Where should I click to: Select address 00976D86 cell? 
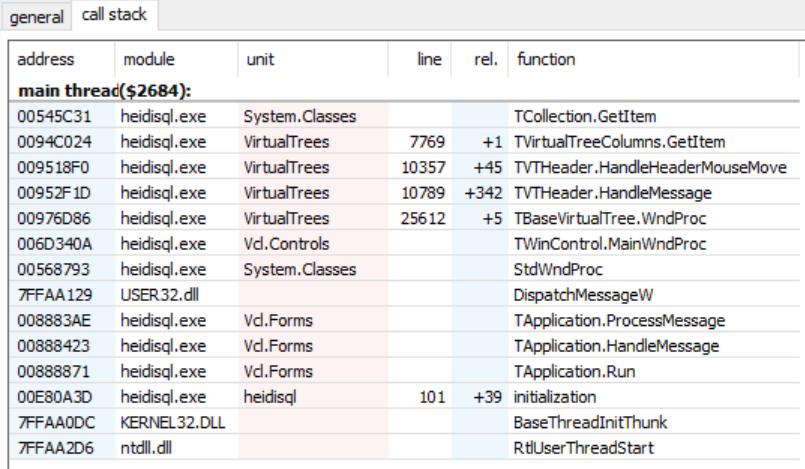[54, 219]
